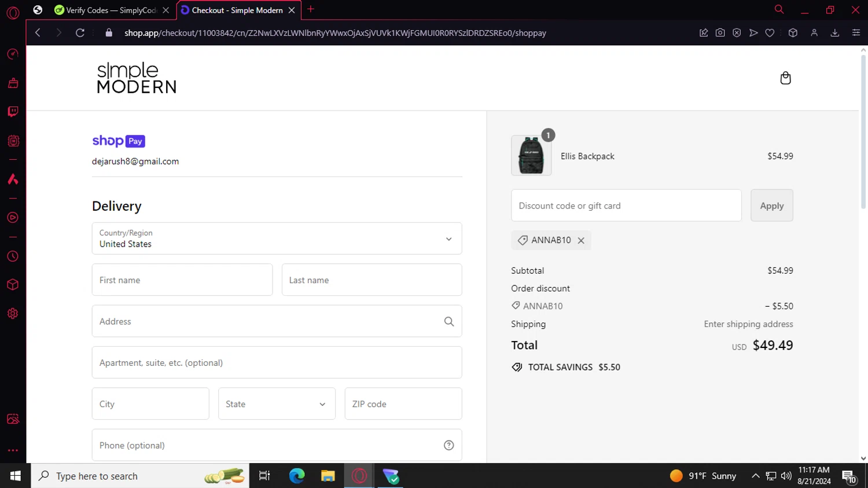Viewport: 868px width, 488px height.
Task: Open the shopping cart bag icon
Action: click(785, 78)
